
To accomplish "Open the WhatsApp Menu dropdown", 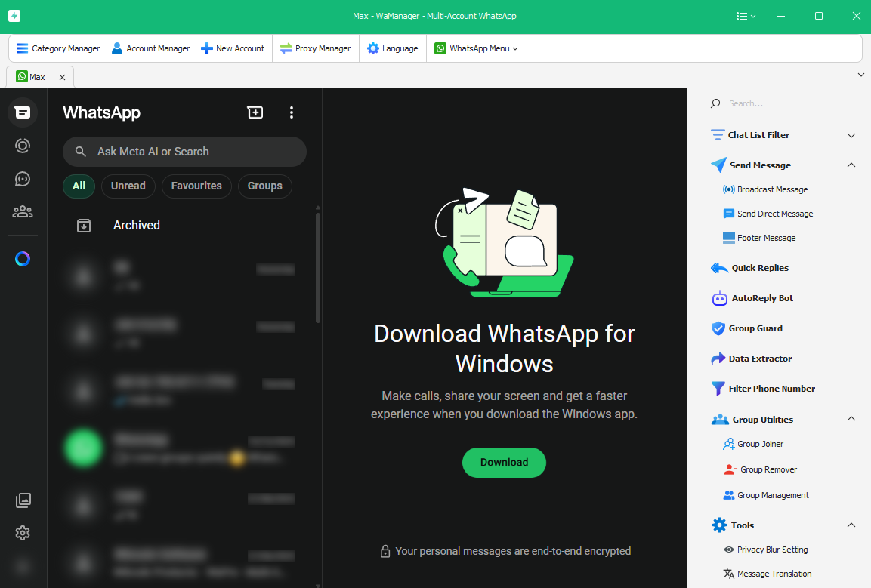I will pyautogui.click(x=477, y=48).
